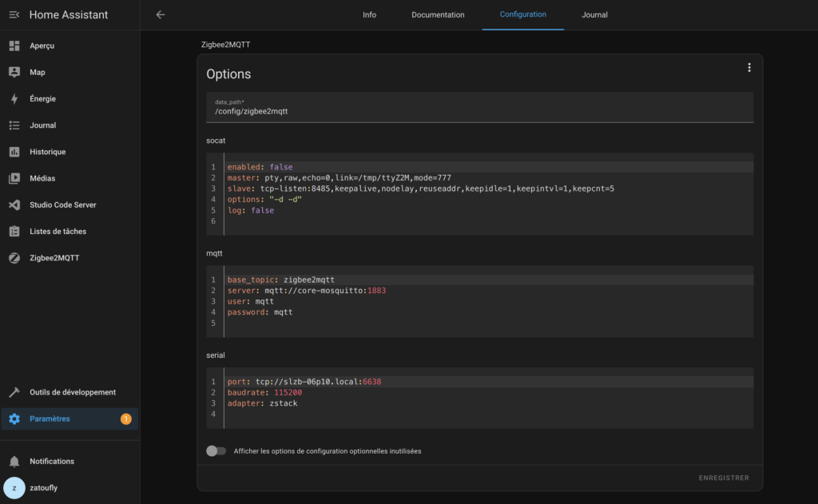Click the 'baudrate: 115200' line
Screen dimensions: 818x504
pyautogui.click(x=489, y=392)
